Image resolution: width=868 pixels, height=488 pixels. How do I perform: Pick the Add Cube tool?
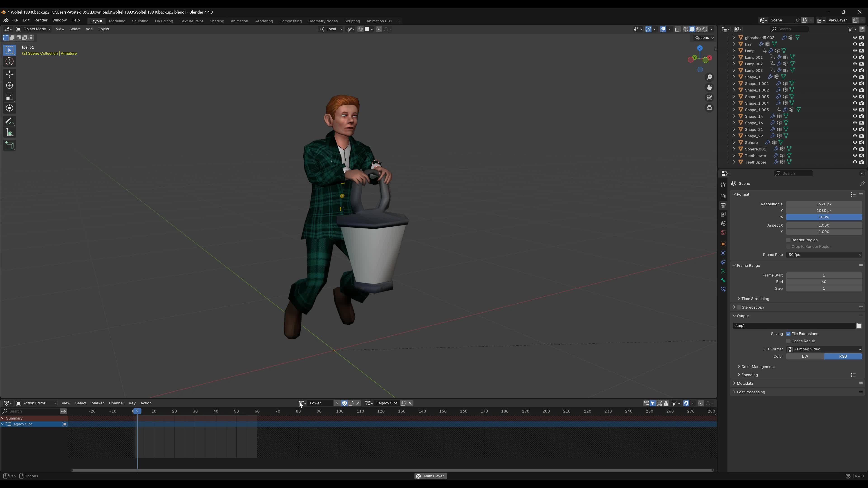click(9, 145)
